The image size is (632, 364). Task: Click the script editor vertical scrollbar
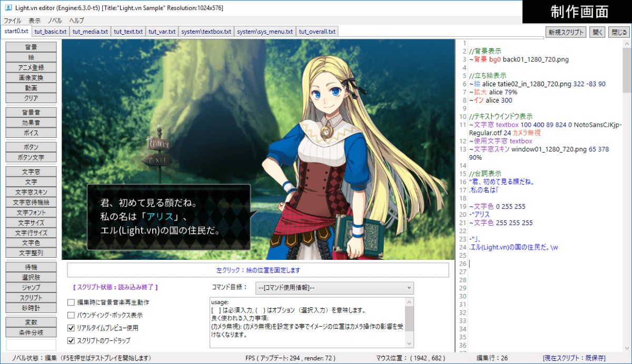(627, 210)
